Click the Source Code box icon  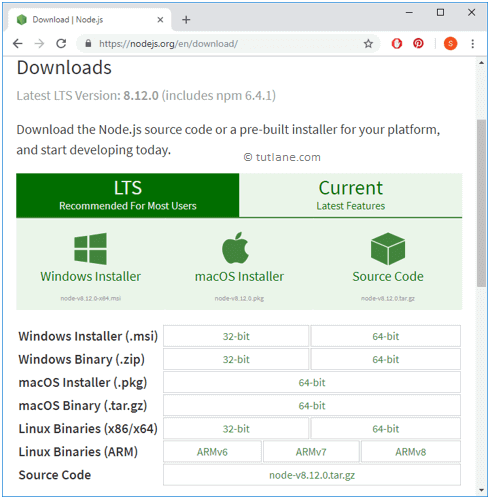(x=388, y=249)
